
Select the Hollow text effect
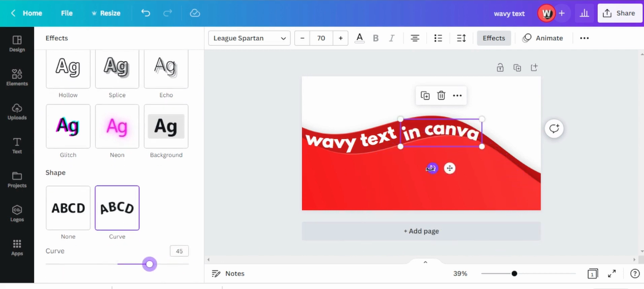tap(68, 69)
